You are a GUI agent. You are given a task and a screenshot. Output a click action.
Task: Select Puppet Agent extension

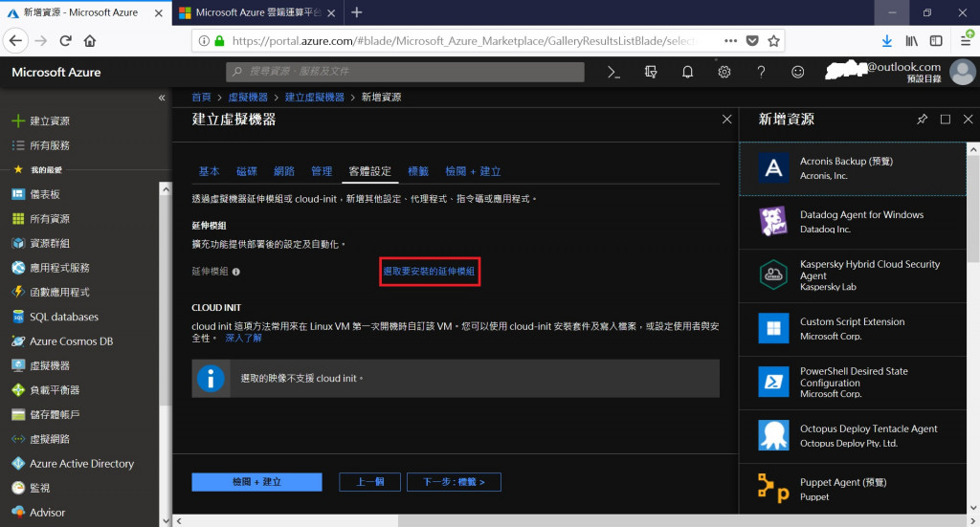click(853, 489)
